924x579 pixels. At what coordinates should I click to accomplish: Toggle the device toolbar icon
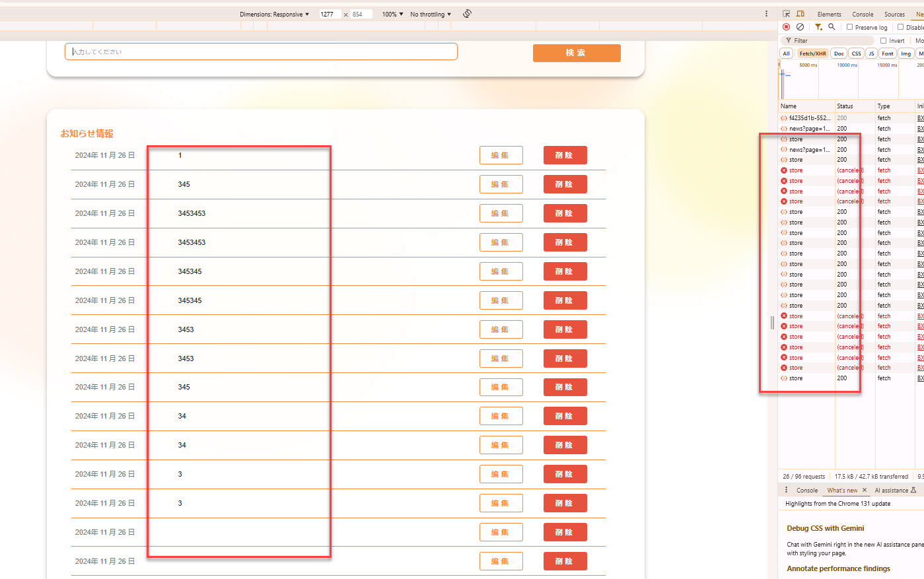coord(800,14)
